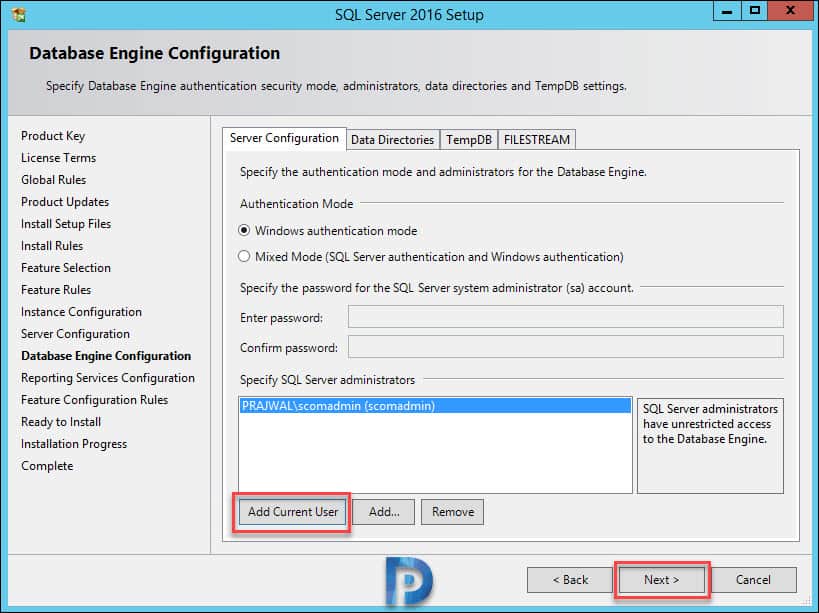Screen dimensions: 819x613
Task: Click License Terms in the steps list
Action: [x=58, y=158]
